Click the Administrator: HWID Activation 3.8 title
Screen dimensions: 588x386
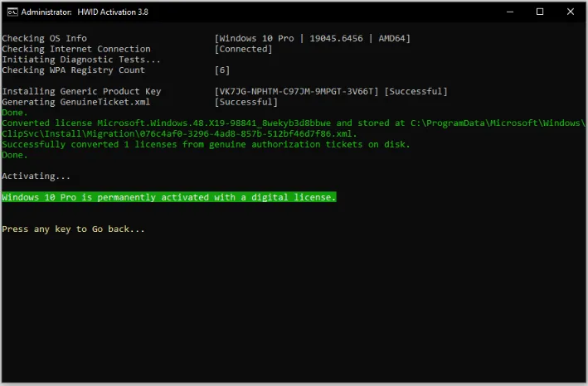85,12
